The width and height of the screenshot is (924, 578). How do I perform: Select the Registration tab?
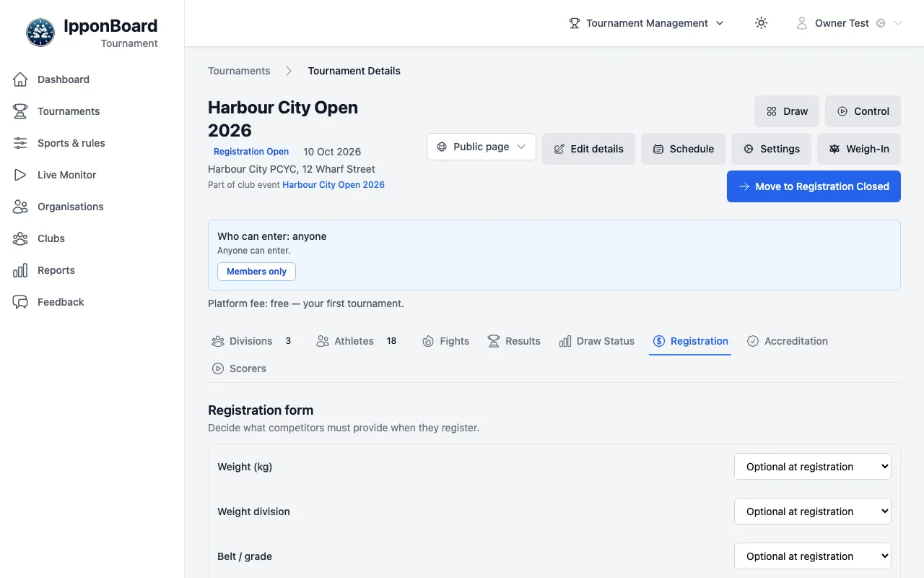690,341
